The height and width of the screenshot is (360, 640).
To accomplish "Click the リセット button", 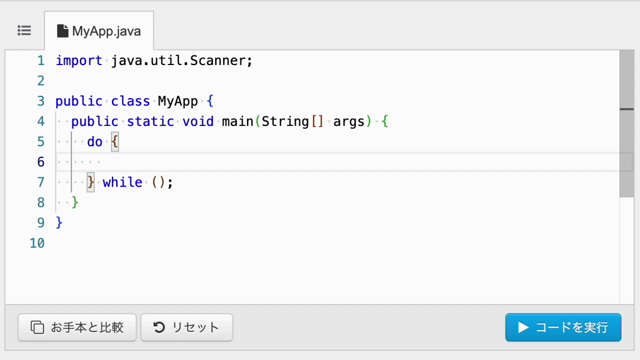I will (x=187, y=327).
